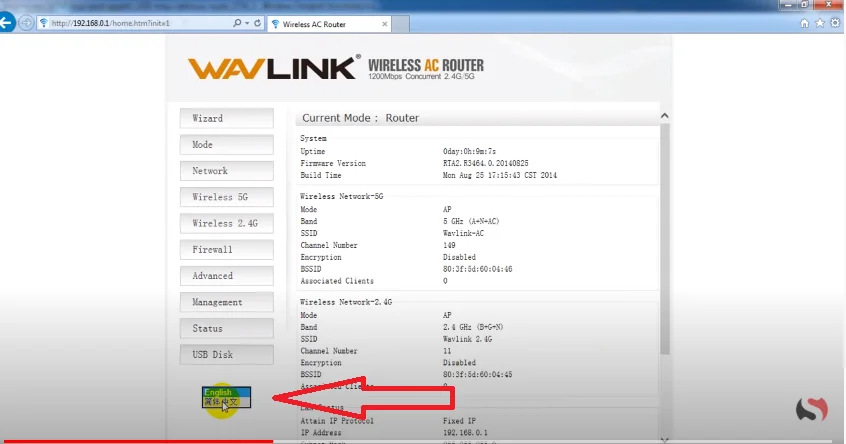
Task: Open Wireless 5G settings
Action: 226,197
